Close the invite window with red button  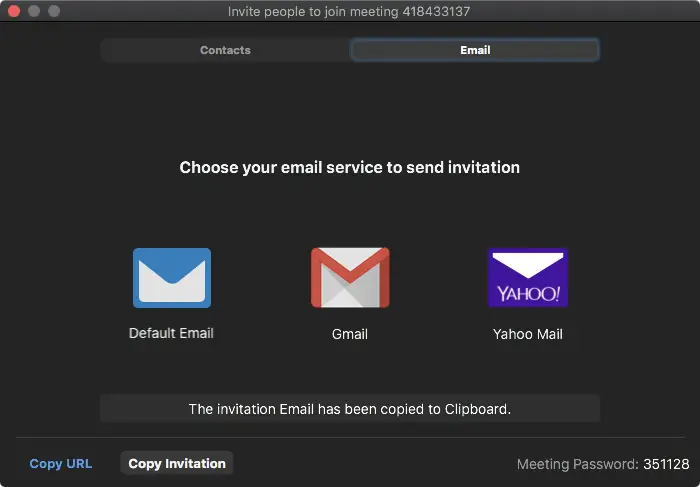click(x=14, y=11)
